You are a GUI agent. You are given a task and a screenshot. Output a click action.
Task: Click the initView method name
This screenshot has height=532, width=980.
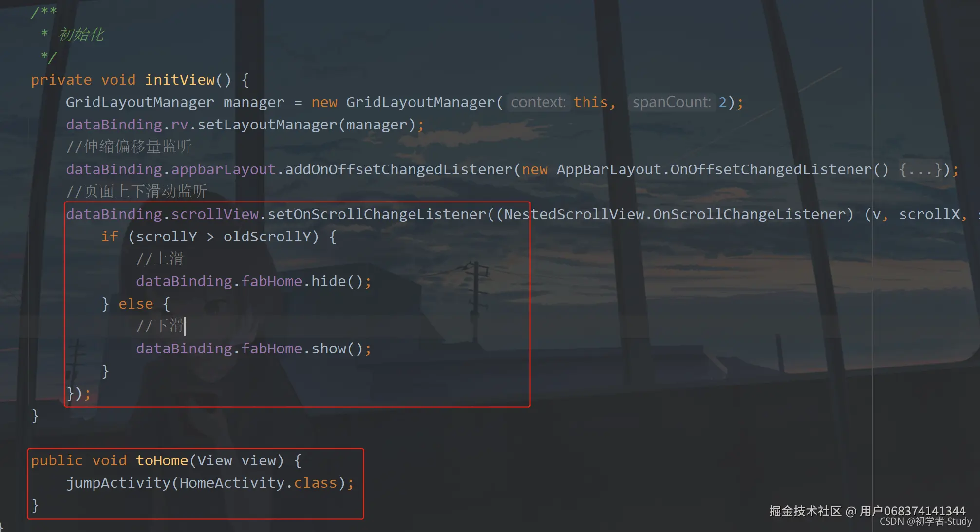pyautogui.click(x=180, y=80)
